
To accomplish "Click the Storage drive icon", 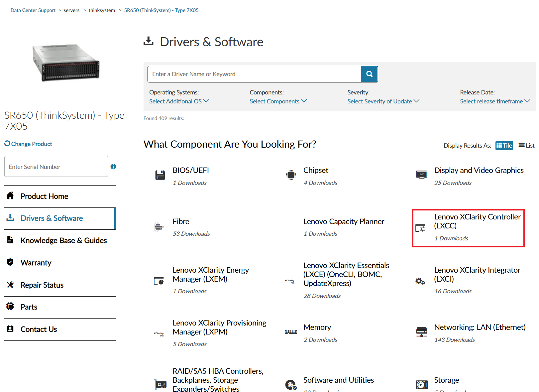I will (422, 385).
